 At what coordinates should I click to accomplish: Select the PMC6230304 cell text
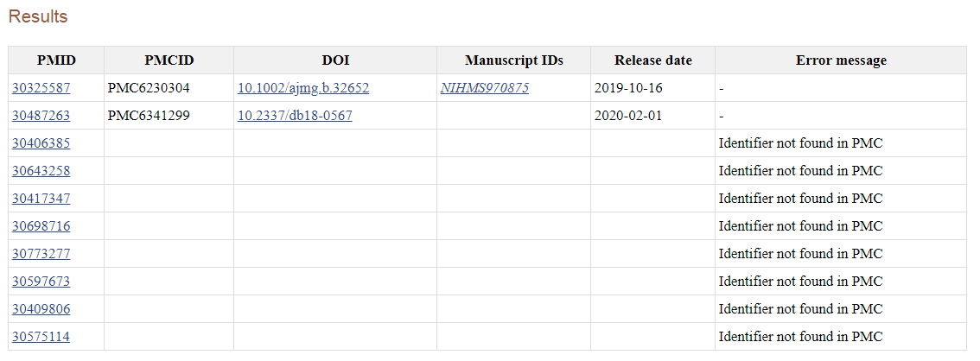pos(149,88)
